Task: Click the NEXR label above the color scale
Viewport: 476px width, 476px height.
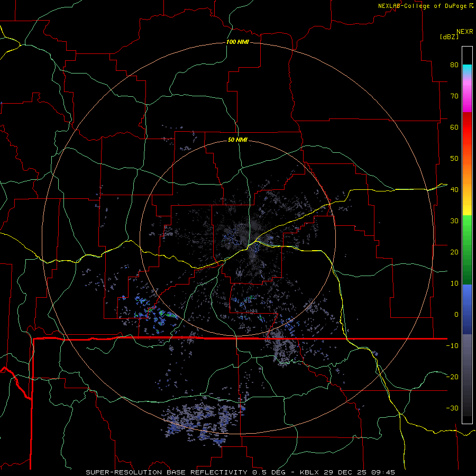Action: point(464,32)
